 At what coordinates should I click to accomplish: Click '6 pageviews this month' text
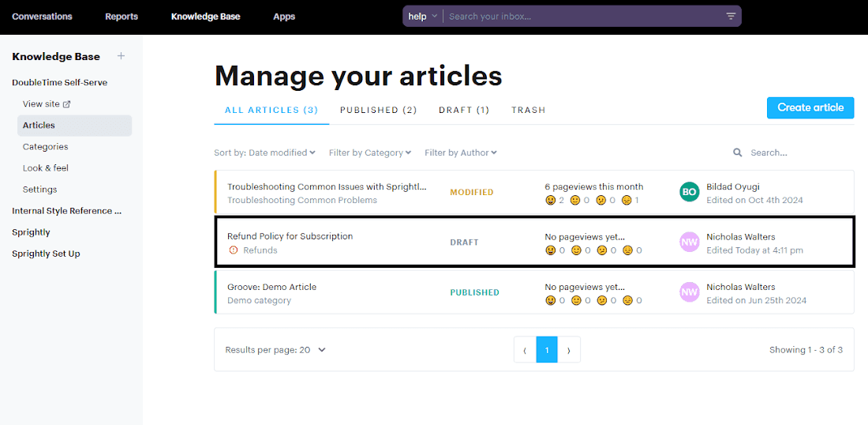coord(594,186)
